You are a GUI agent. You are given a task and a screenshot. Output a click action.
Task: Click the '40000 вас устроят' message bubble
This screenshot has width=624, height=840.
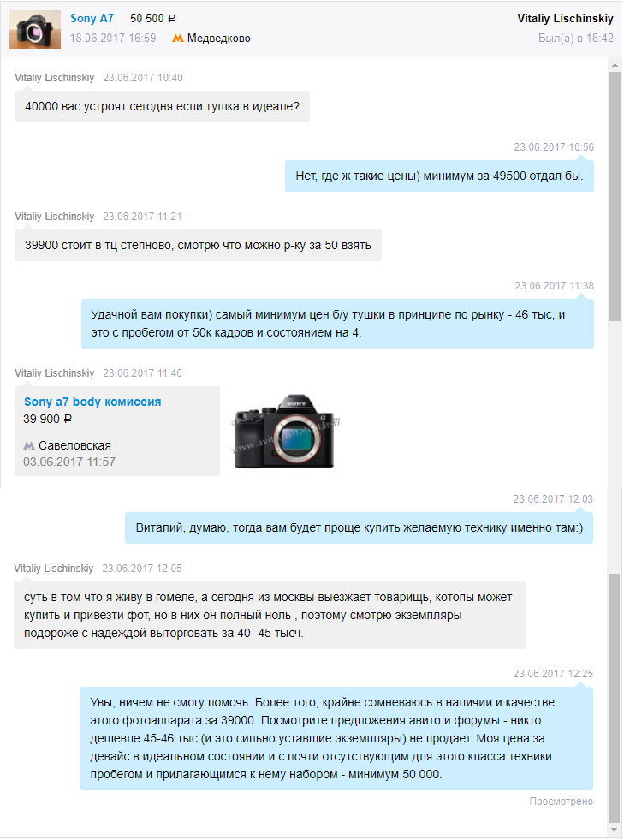[x=163, y=107]
